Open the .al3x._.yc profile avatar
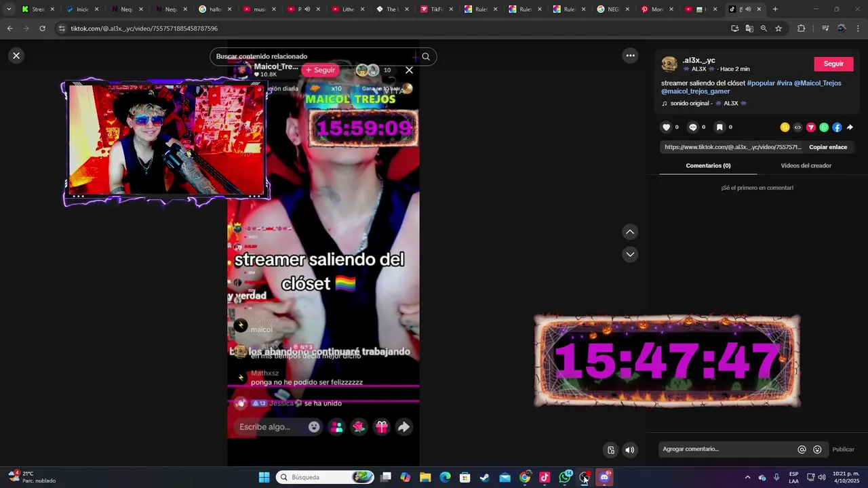The width and height of the screenshot is (868, 488). pos(669,64)
